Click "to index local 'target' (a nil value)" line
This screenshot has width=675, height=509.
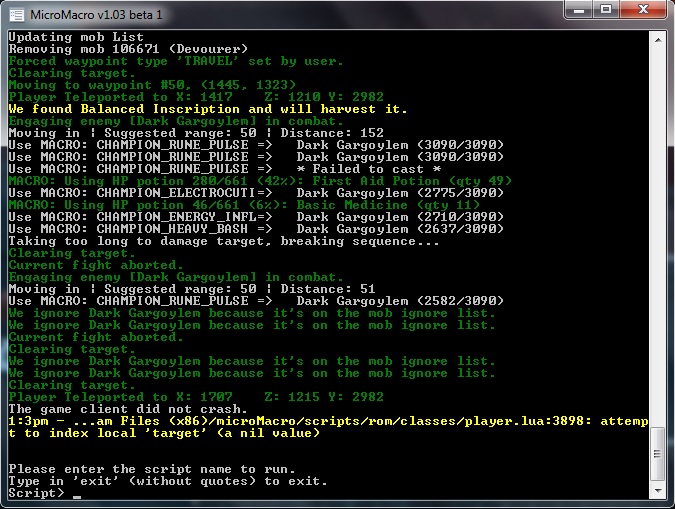click(x=164, y=433)
